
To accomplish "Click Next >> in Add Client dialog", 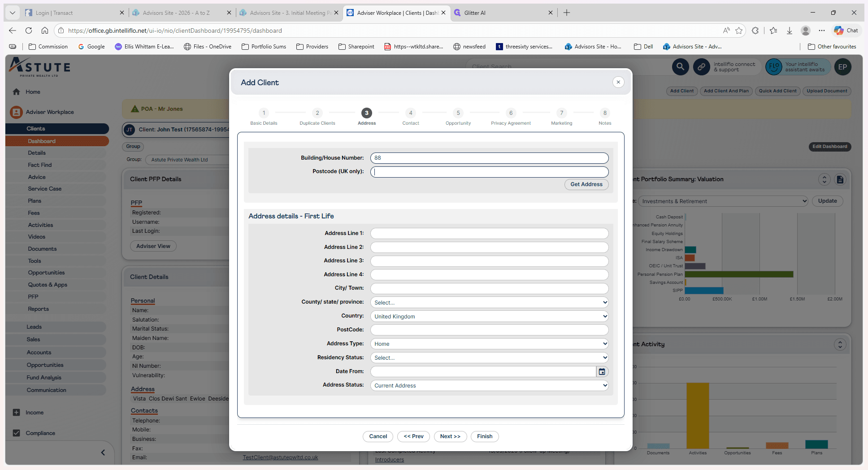I will coord(450,436).
